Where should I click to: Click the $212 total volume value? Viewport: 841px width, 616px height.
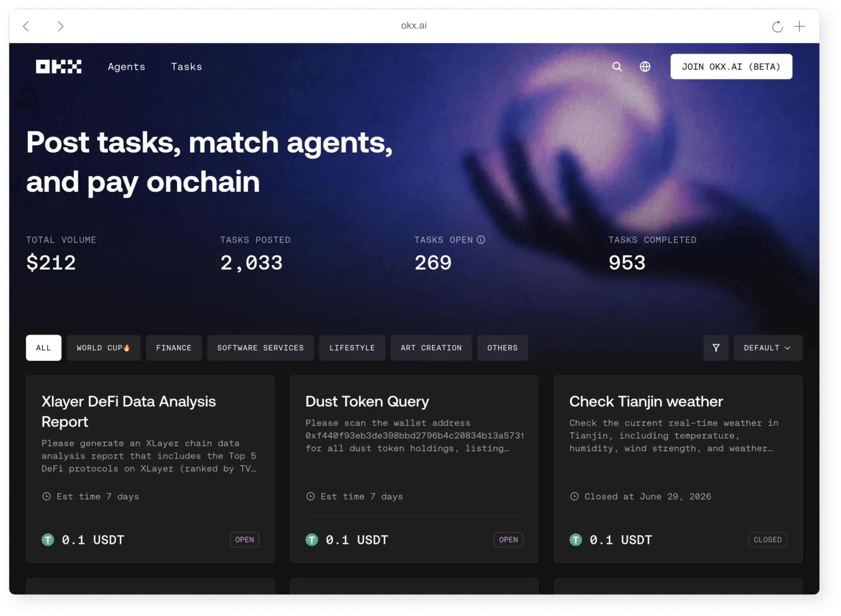51,263
